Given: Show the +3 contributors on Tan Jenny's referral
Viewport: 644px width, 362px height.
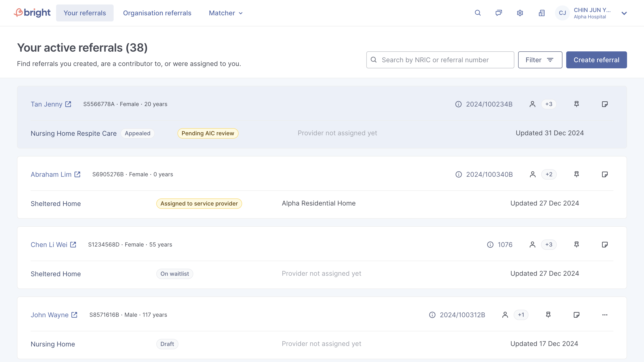Looking at the screenshot, I should click(549, 104).
